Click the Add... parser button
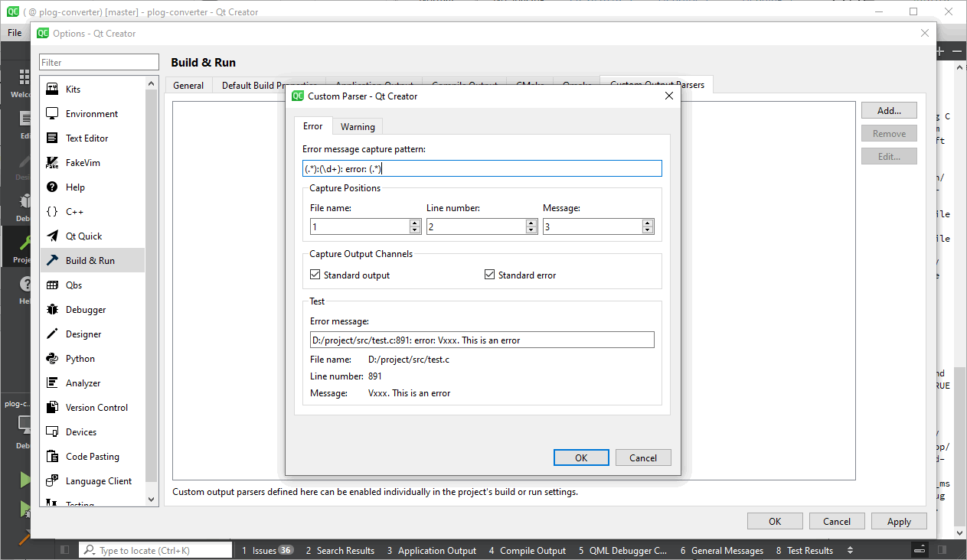This screenshot has width=967, height=560. pos(889,110)
